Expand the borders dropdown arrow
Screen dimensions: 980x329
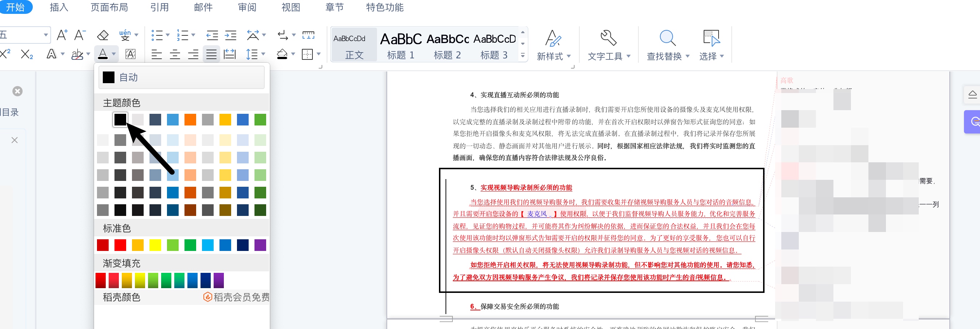pyautogui.click(x=318, y=54)
